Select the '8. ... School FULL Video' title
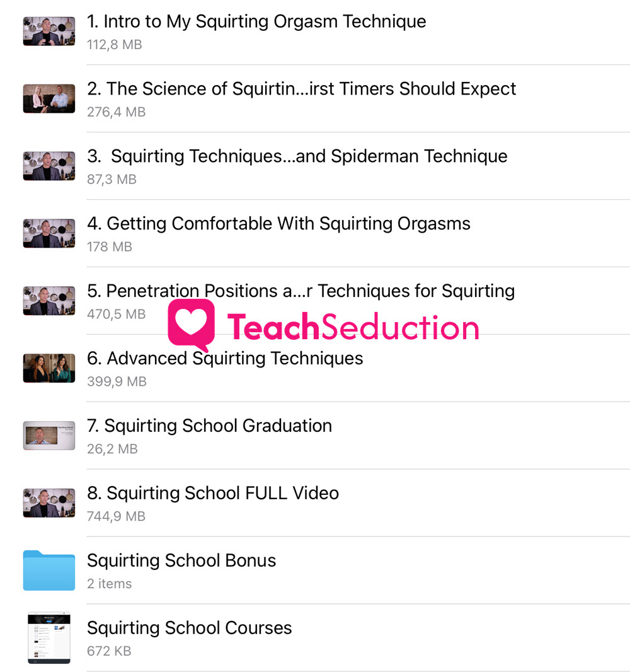 213,493
